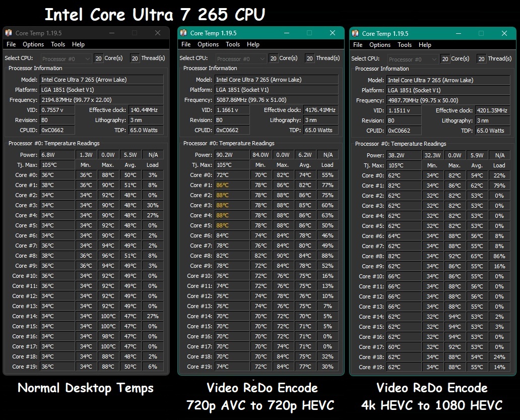This screenshot has height=420, width=520.
Task: Click 84.0W power cell in middle window
Action: [x=261, y=155]
